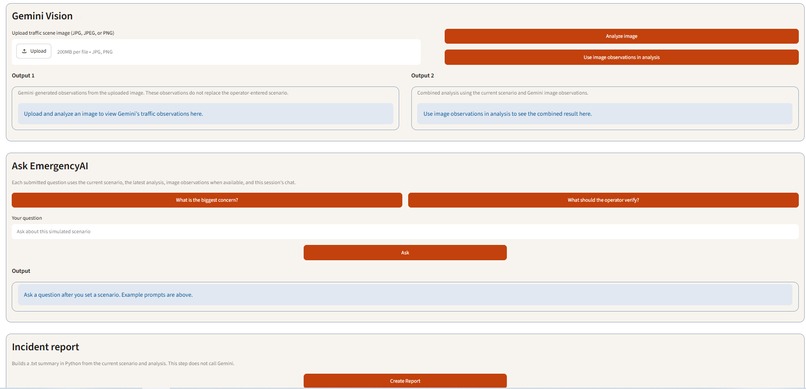Click the 'Your question' label
The width and height of the screenshot is (806, 389).
(27, 218)
